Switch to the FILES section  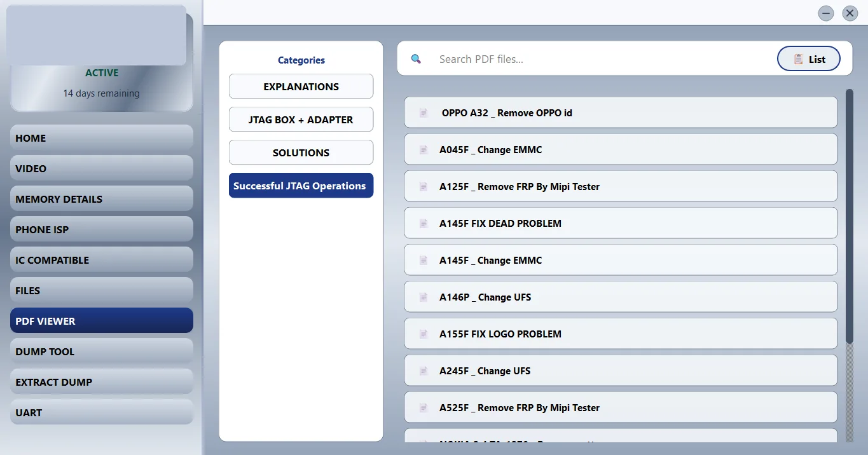point(102,290)
